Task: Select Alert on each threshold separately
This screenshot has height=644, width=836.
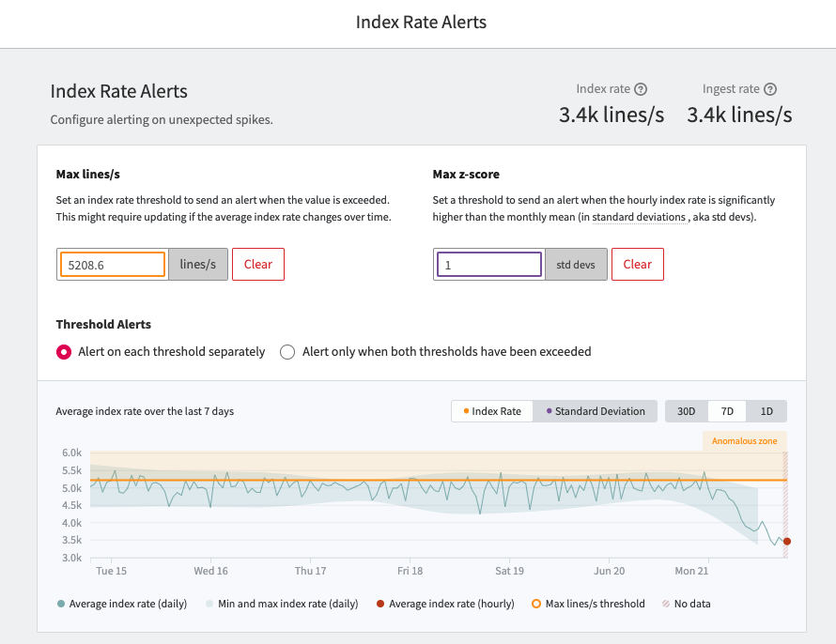Action: [x=64, y=352]
